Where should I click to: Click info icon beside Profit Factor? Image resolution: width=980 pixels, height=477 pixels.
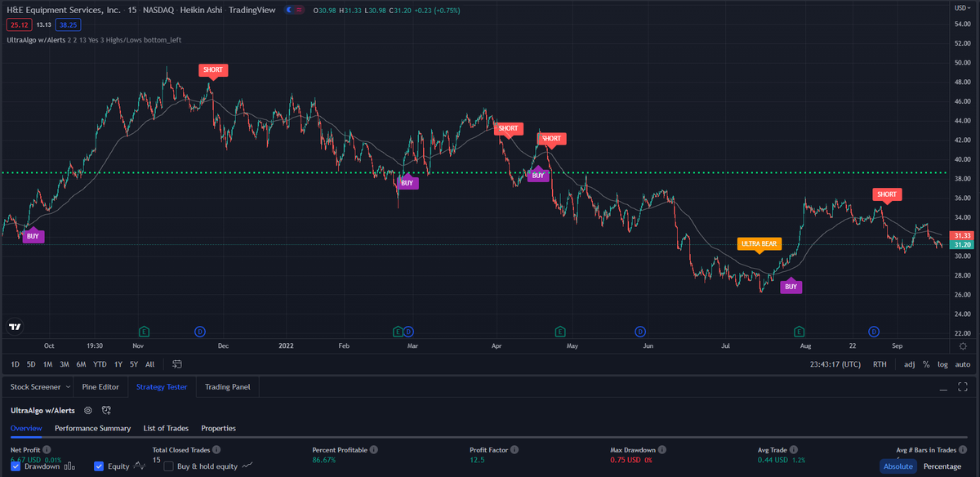click(514, 450)
